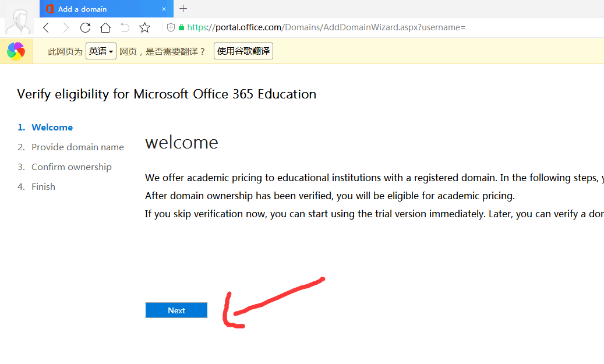This screenshot has height=364, width=604.
Task: Select the Provide domain name step
Action: tap(77, 147)
